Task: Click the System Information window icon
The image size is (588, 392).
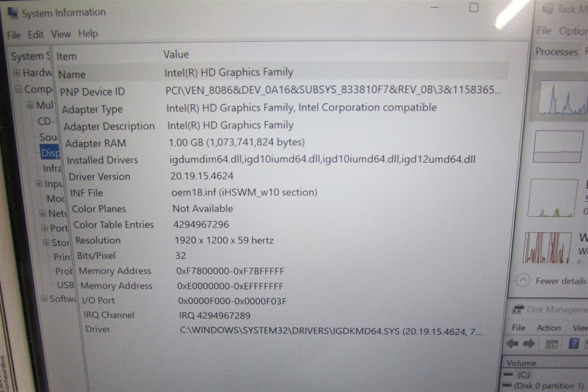Action: [13, 13]
